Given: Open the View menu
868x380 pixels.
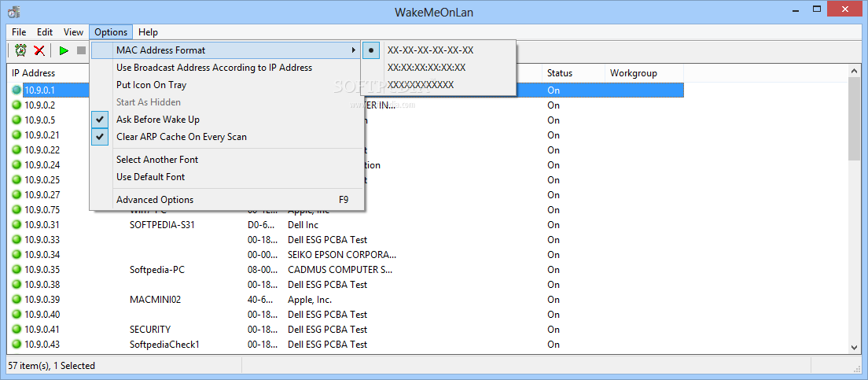Looking at the screenshot, I should tap(73, 32).
